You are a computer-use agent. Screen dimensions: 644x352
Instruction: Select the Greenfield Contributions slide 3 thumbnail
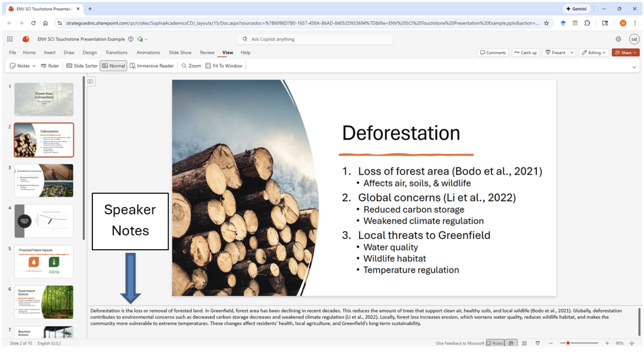[44, 180]
